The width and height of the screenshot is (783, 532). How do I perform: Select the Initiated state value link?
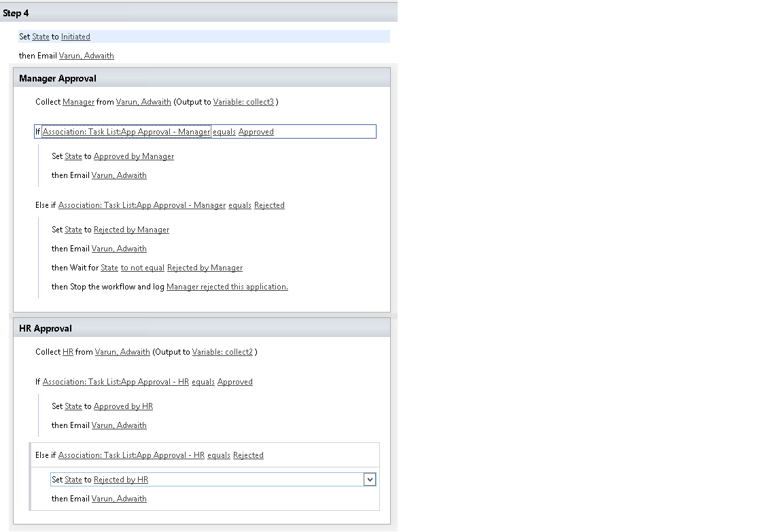tap(75, 36)
